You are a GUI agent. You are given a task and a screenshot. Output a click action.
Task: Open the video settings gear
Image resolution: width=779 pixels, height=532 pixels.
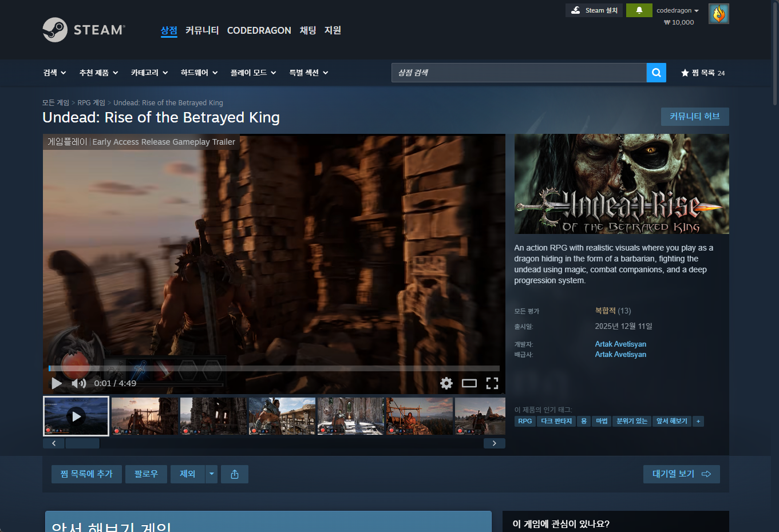pos(446,383)
